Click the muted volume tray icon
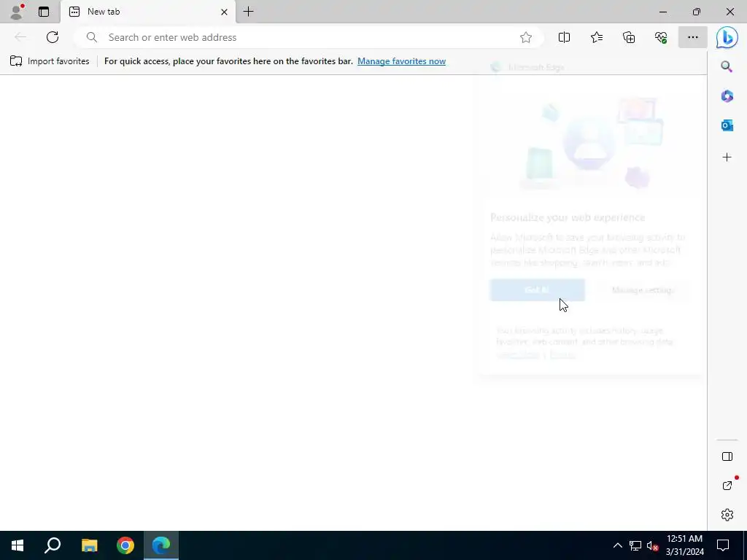Screen dimensions: 747x560 pos(653,545)
